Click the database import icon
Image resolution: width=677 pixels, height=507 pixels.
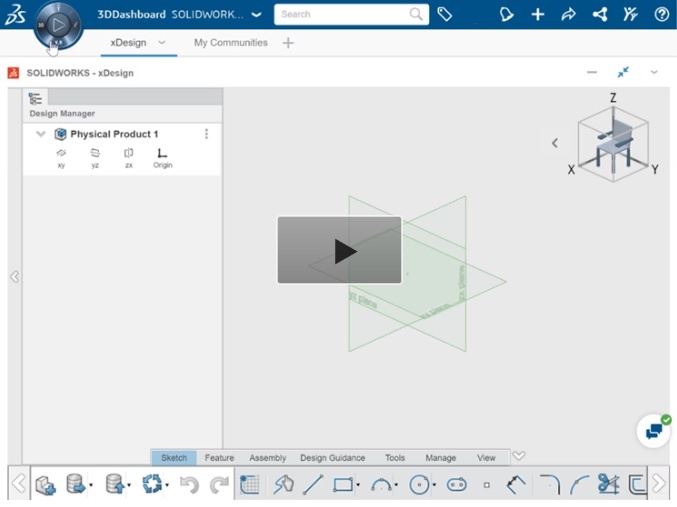coord(76,484)
